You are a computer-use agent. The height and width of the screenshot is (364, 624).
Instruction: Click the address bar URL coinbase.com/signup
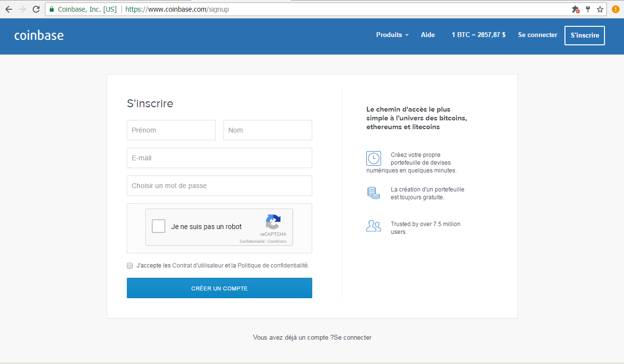point(177,9)
